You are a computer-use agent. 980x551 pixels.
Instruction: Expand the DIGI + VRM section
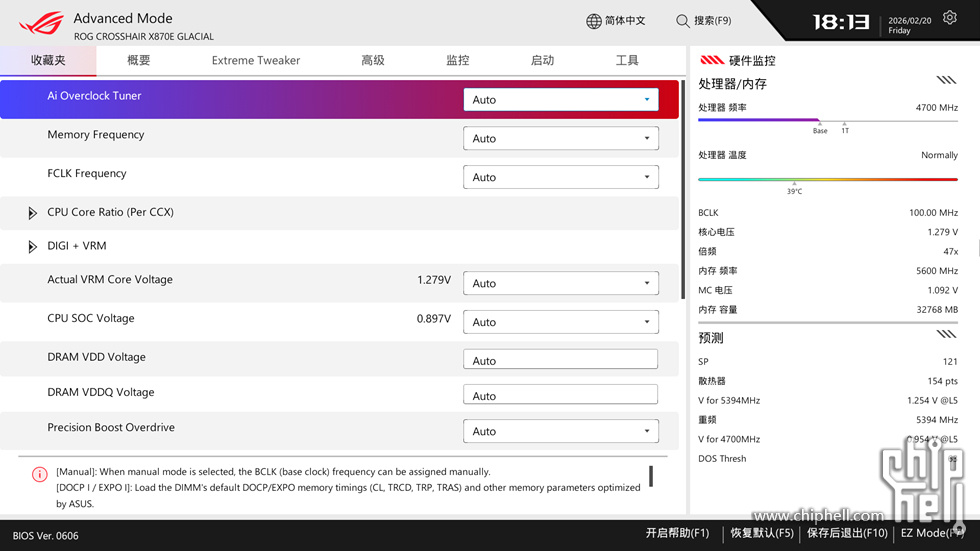point(33,247)
